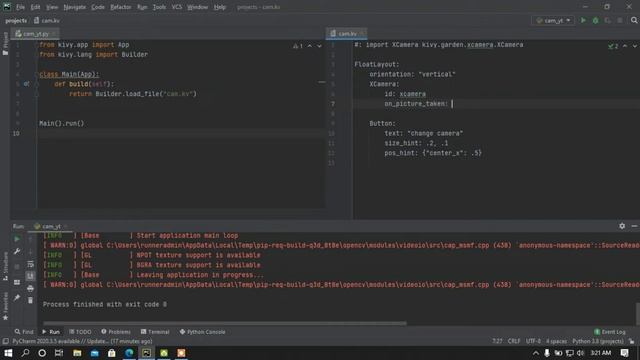Open Project tool window from left sidebar

click(5, 43)
